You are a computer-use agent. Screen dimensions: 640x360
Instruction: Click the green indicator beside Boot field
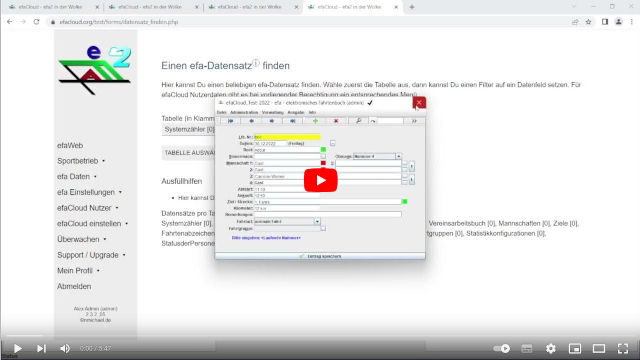coord(323,150)
